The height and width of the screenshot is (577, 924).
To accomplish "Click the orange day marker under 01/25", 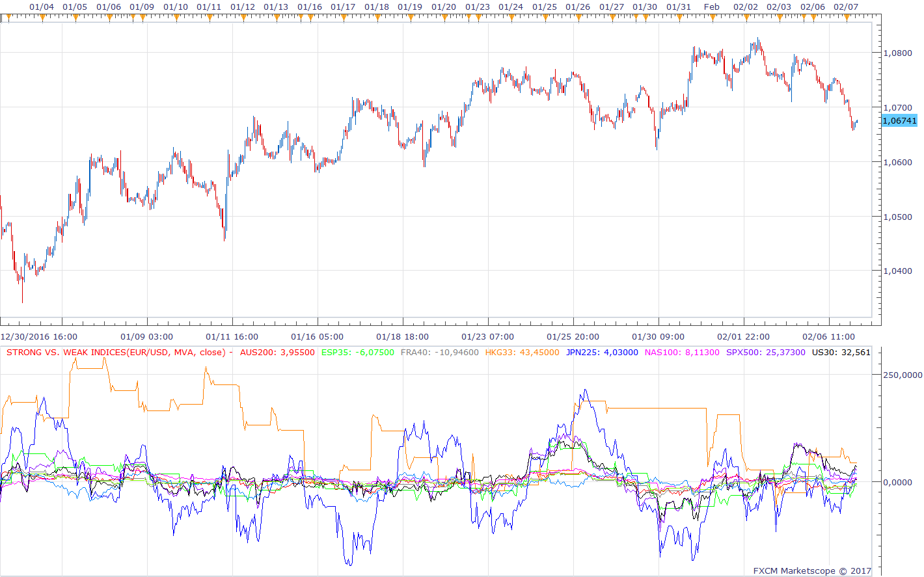I will tap(545, 18).
